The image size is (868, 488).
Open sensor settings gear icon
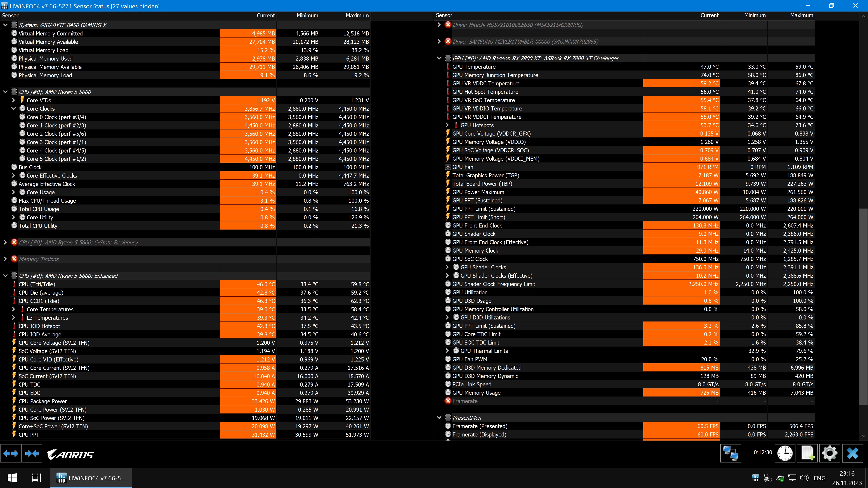(830, 453)
